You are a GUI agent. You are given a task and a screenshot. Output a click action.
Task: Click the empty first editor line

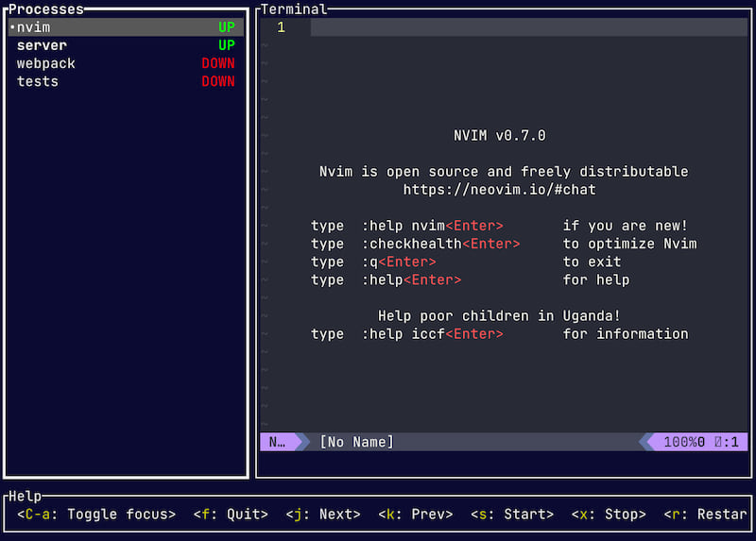coord(529,27)
